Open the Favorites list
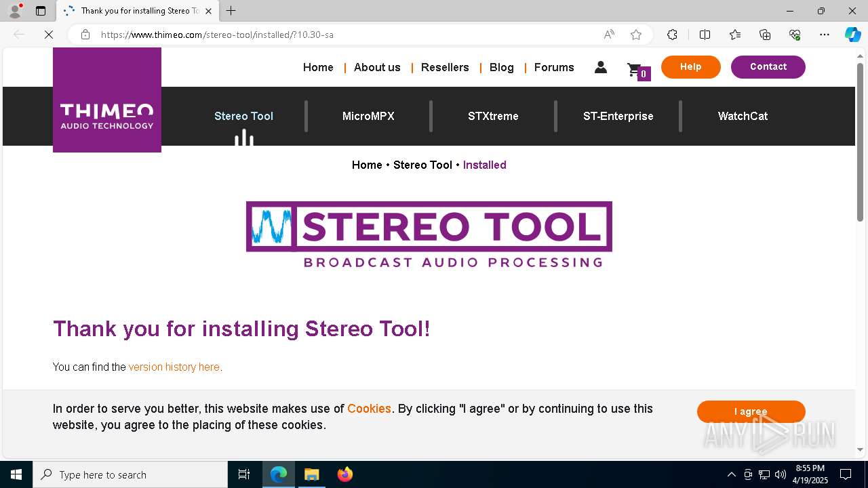Viewport: 868px width, 488px height. coord(735,35)
